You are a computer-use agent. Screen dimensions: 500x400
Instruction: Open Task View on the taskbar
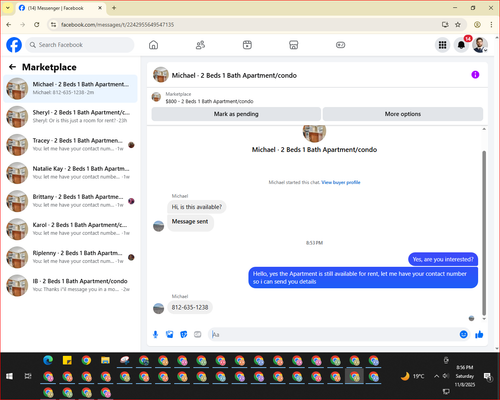[28, 376]
